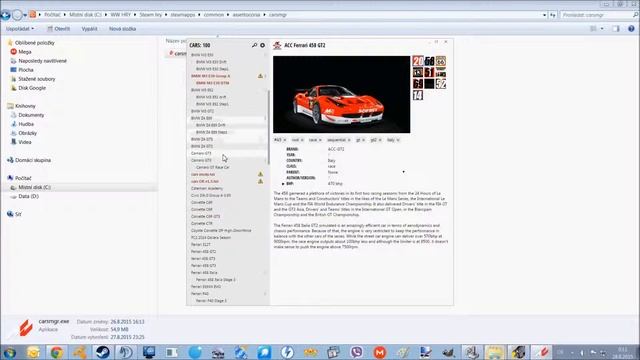640x360 pixels.
Task: Remove the 'race' tag
Action: 320,140
